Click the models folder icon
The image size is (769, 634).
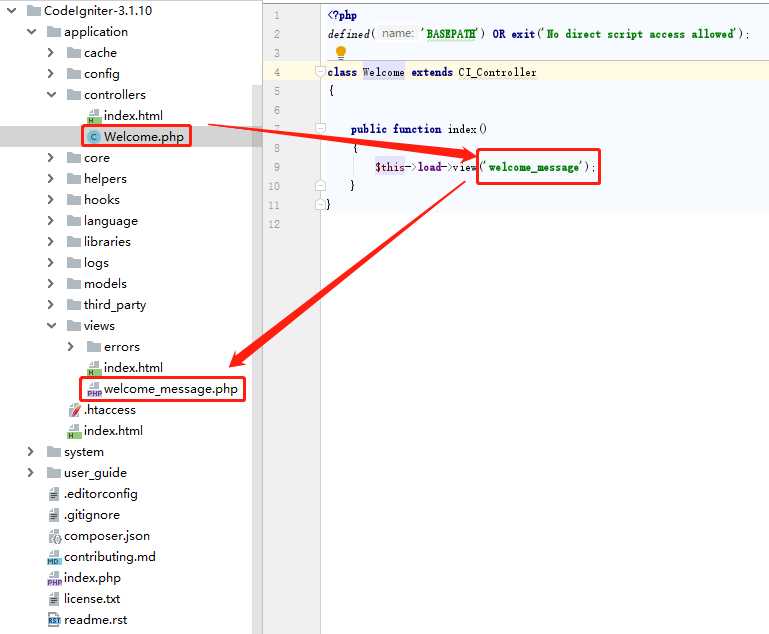pos(74,283)
